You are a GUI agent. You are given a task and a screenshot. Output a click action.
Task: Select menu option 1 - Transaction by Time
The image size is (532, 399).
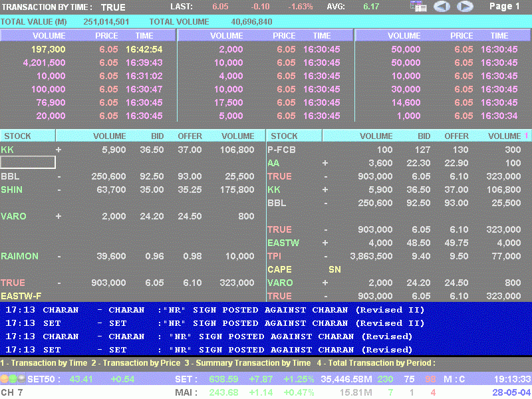pos(44,363)
